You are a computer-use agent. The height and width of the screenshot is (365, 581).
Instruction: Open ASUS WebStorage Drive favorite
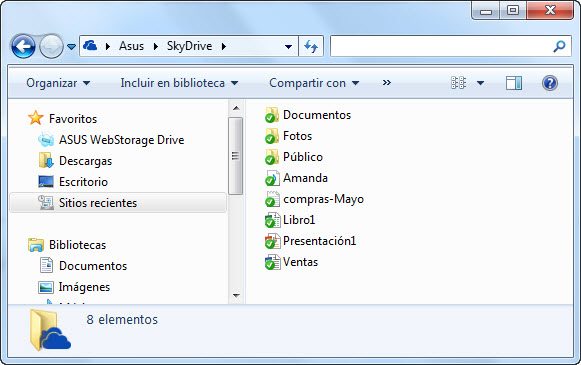tap(122, 140)
